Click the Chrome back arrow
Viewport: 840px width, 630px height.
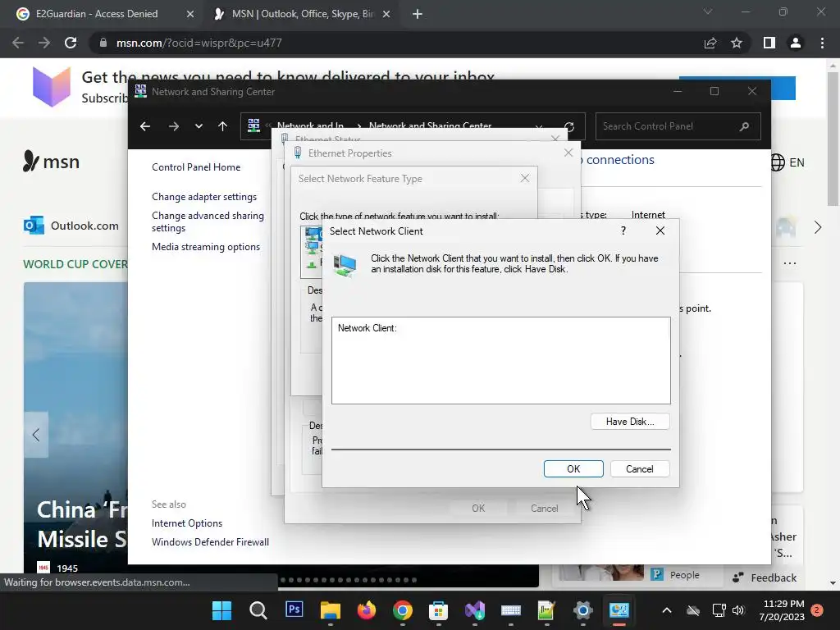[x=18, y=43]
